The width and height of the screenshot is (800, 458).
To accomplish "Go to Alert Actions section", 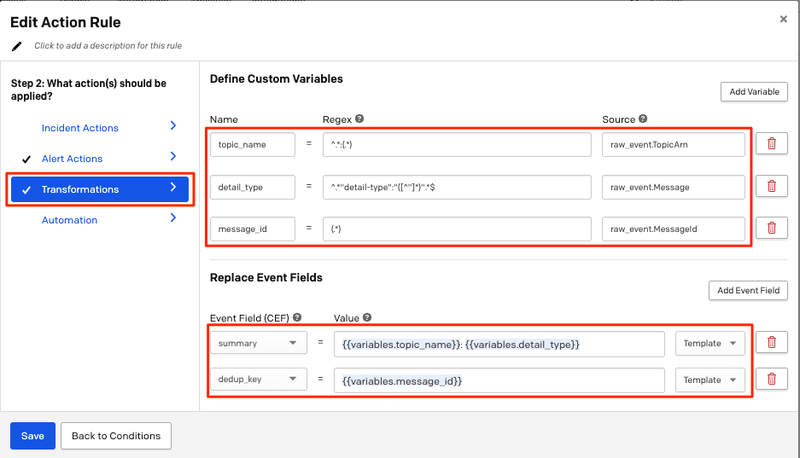I will [72, 159].
